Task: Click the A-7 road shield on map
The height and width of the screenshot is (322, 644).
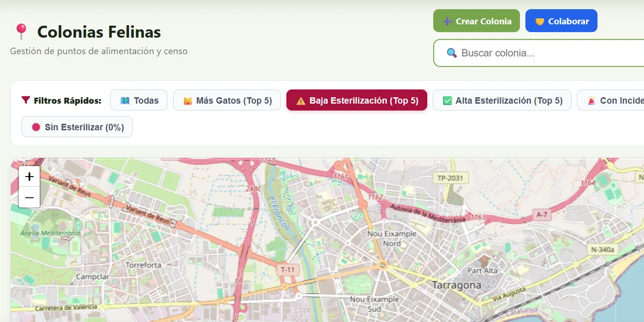Action: [542, 215]
